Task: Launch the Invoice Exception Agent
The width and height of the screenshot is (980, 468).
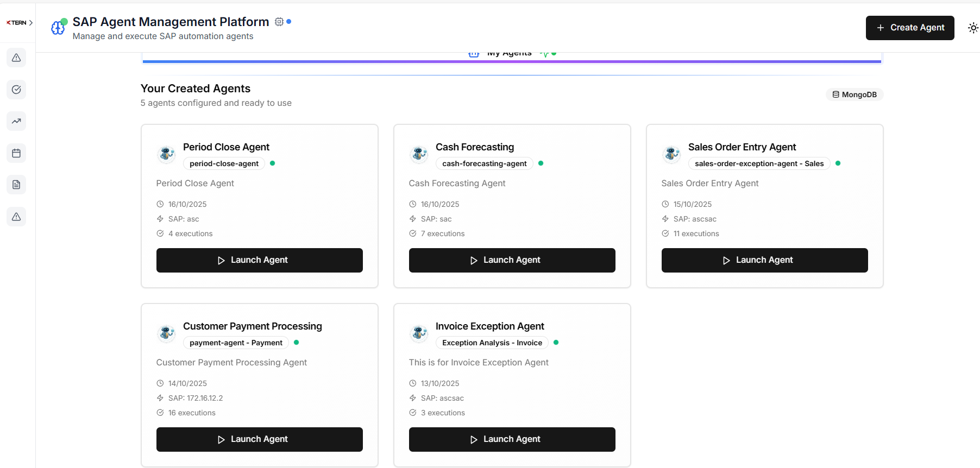Action: point(512,439)
